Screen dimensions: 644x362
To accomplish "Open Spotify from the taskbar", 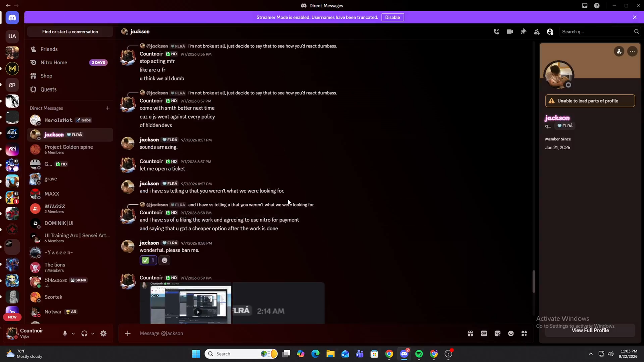I will 419,354.
